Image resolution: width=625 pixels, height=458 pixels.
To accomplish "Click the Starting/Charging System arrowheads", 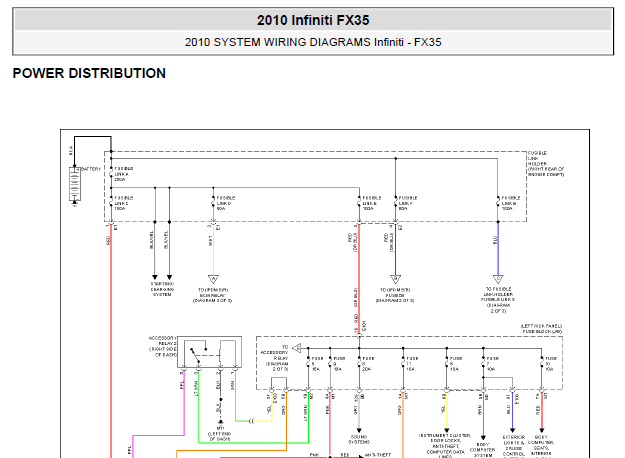I will pyautogui.click(x=162, y=277).
